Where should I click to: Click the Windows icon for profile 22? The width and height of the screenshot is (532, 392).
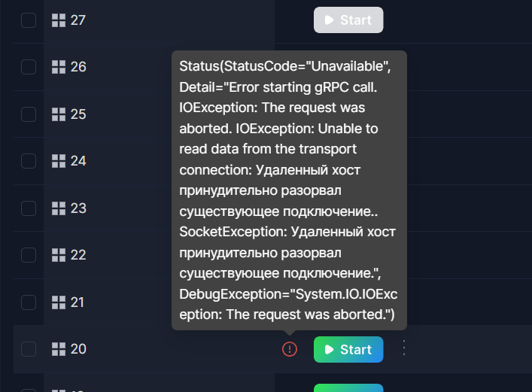[59, 255]
